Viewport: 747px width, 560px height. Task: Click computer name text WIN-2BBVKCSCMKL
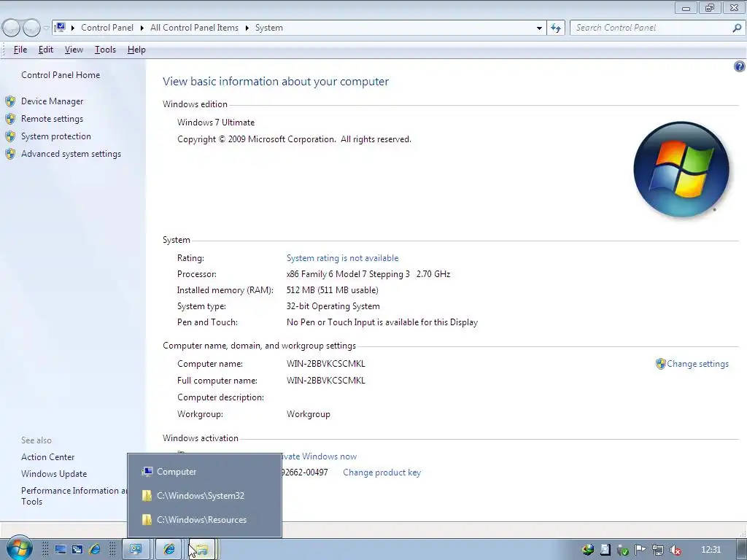click(326, 364)
